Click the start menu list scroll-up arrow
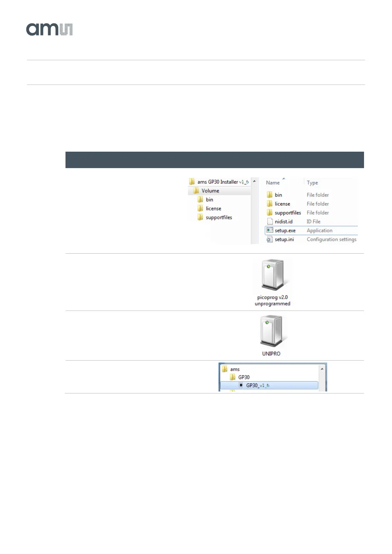 (x=322, y=369)
